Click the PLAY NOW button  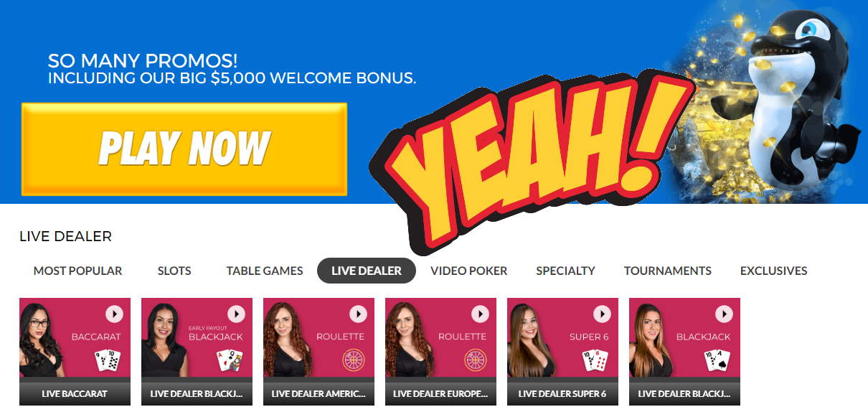(184, 149)
